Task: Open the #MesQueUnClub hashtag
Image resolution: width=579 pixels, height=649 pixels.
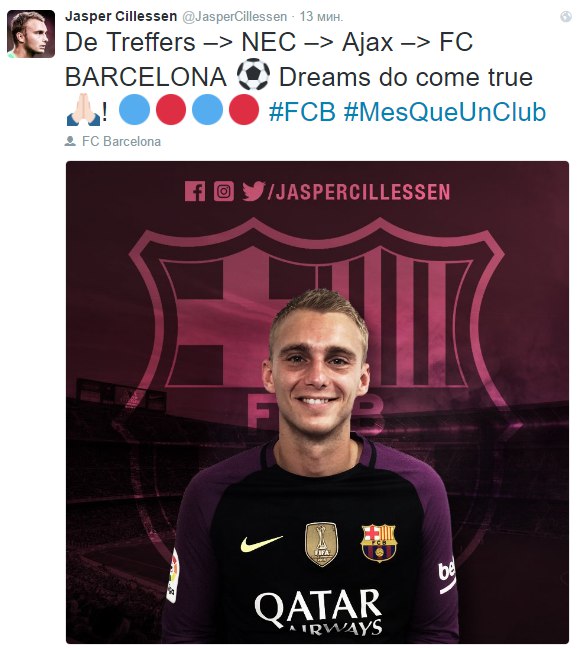Action: tap(445, 112)
